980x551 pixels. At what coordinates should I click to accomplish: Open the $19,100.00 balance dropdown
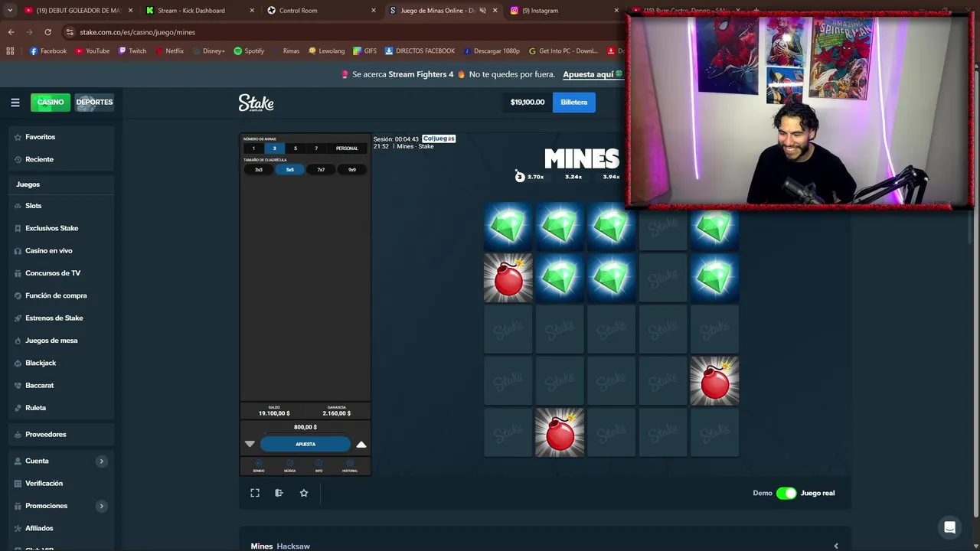point(528,102)
